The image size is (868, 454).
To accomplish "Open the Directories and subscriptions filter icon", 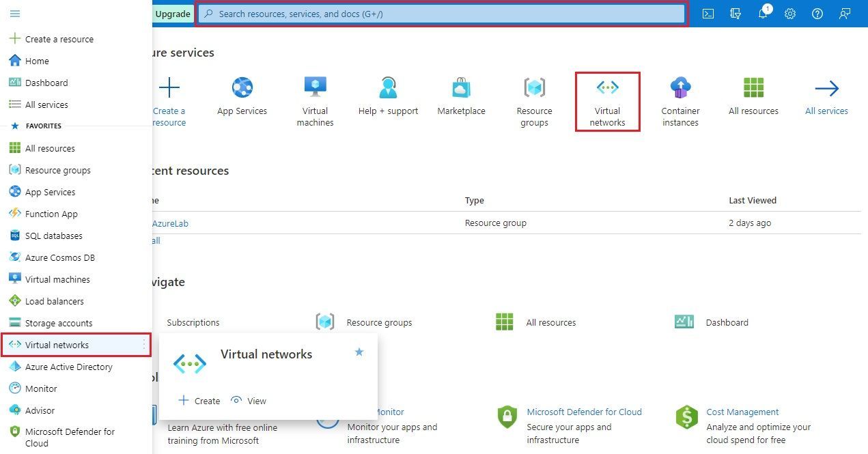I will (x=736, y=14).
